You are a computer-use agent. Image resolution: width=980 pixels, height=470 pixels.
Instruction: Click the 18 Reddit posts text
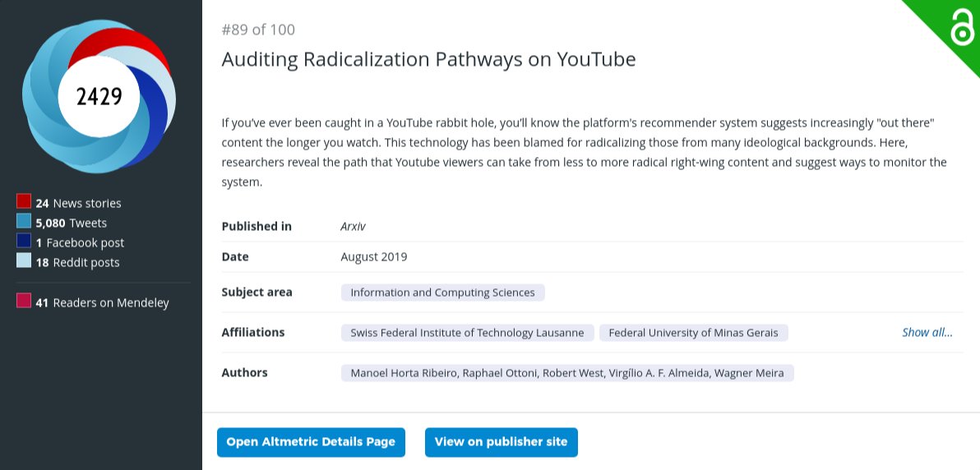click(77, 262)
